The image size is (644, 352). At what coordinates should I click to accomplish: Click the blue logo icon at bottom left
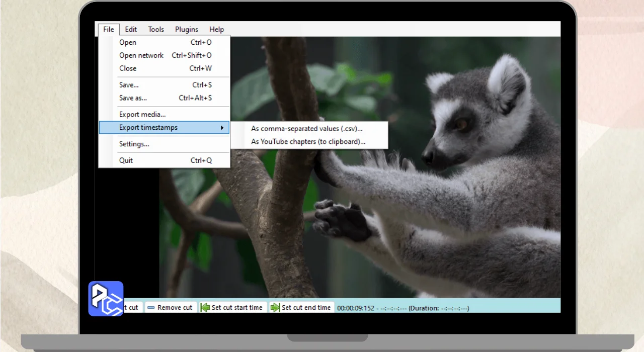(106, 299)
